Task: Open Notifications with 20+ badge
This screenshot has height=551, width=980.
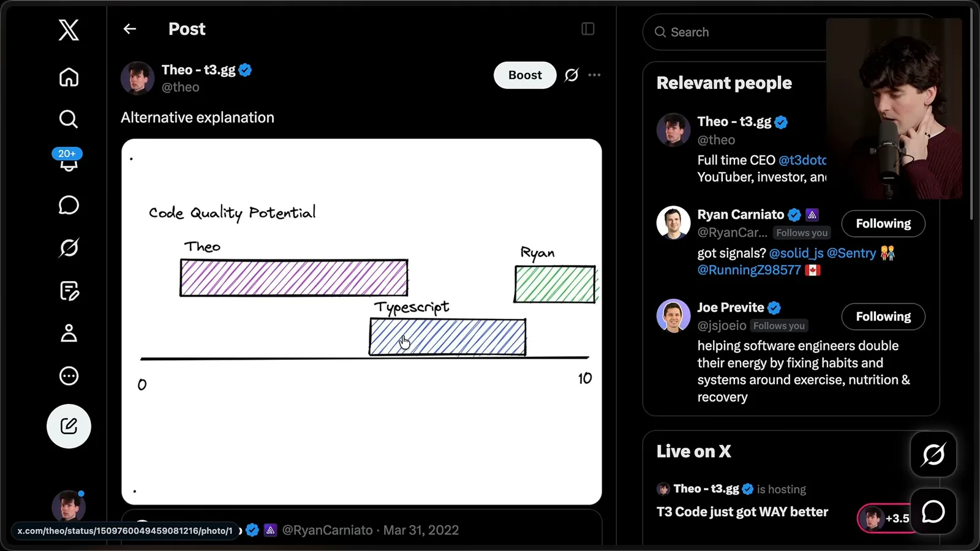Action: coord(68,160)
